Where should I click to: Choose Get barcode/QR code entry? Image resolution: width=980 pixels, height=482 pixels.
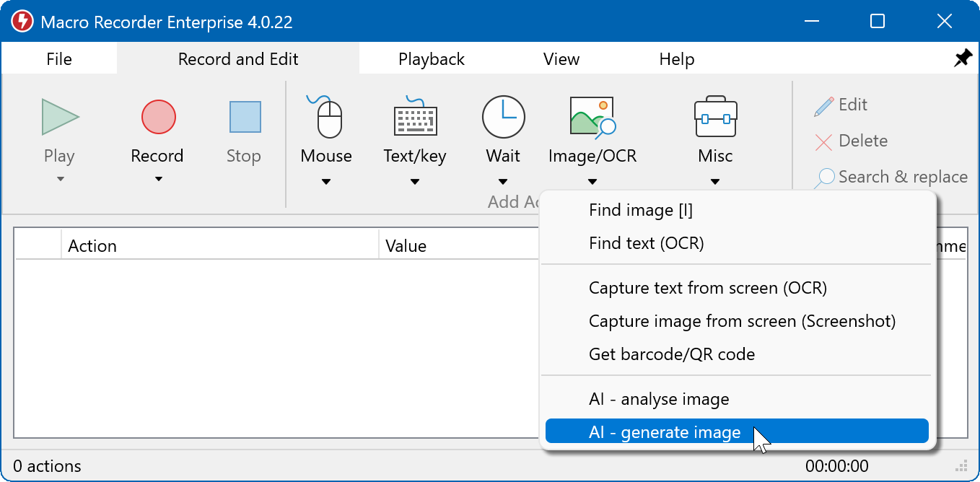tap(737, 354)
